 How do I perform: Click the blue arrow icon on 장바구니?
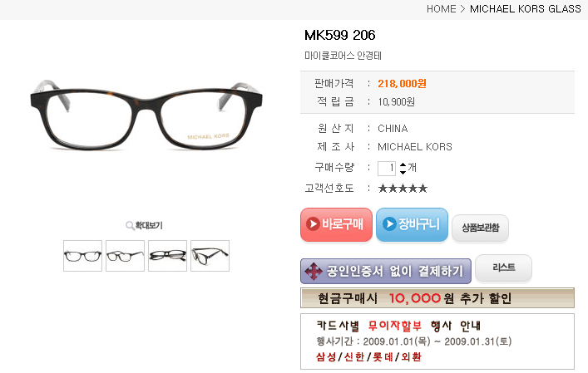coord(389,223)
